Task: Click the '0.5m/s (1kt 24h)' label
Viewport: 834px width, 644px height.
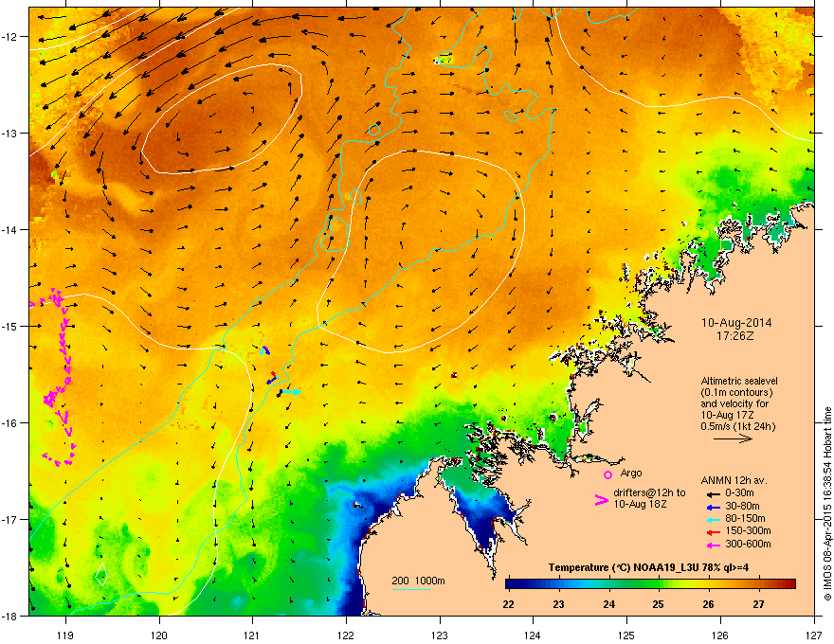Action: [x=737, y=427]
